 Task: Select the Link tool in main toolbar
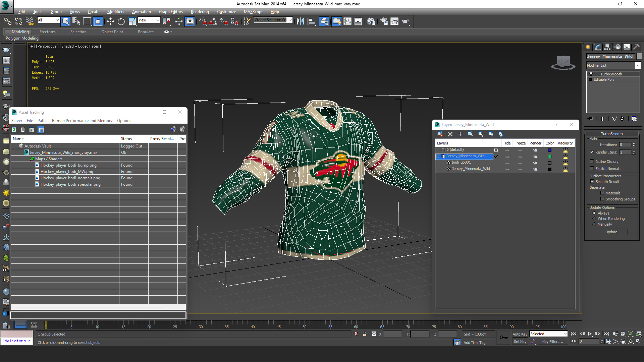click(7, 21)
